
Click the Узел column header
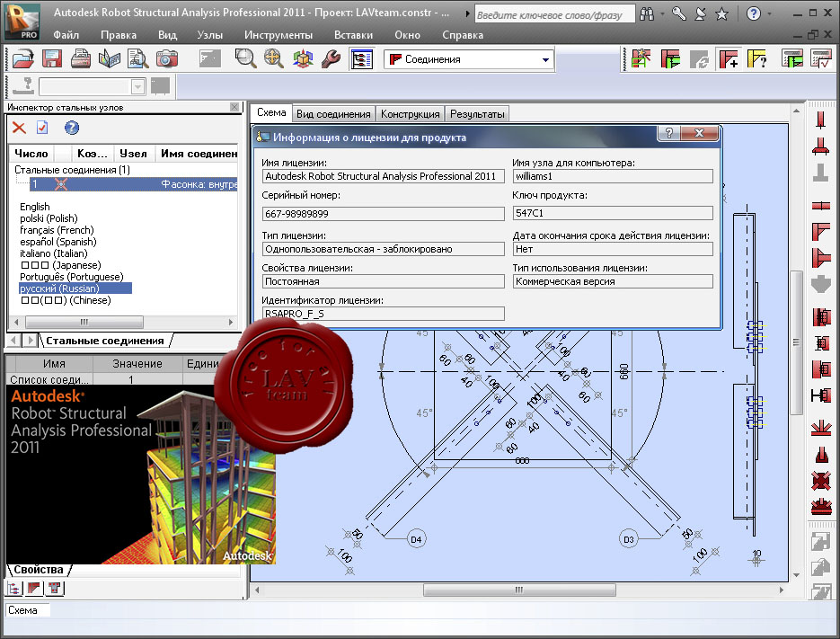click(x=133, y=154)
